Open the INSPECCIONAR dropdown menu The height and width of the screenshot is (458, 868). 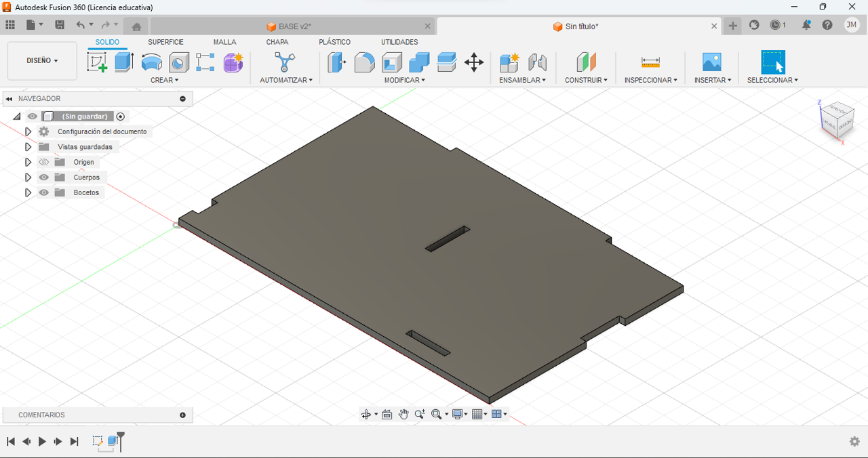[x=651, y=80]
